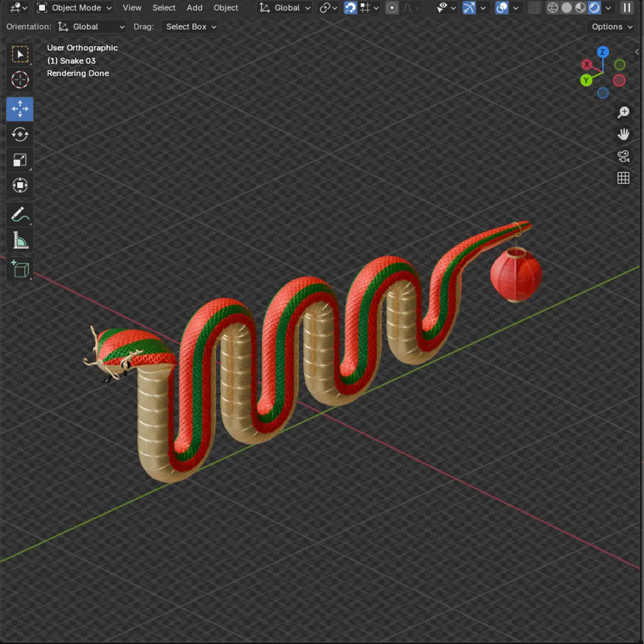
Task: Open the Object menu
Action: tap(226, 8)
